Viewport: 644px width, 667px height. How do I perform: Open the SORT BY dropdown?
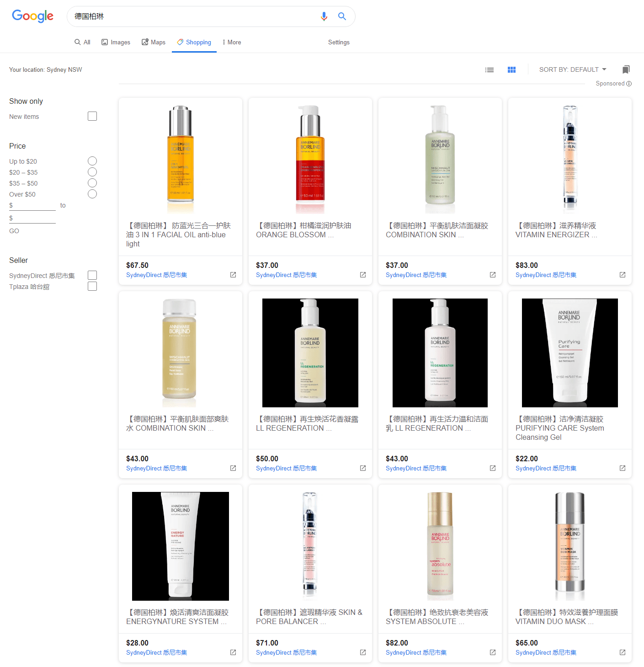572,69
